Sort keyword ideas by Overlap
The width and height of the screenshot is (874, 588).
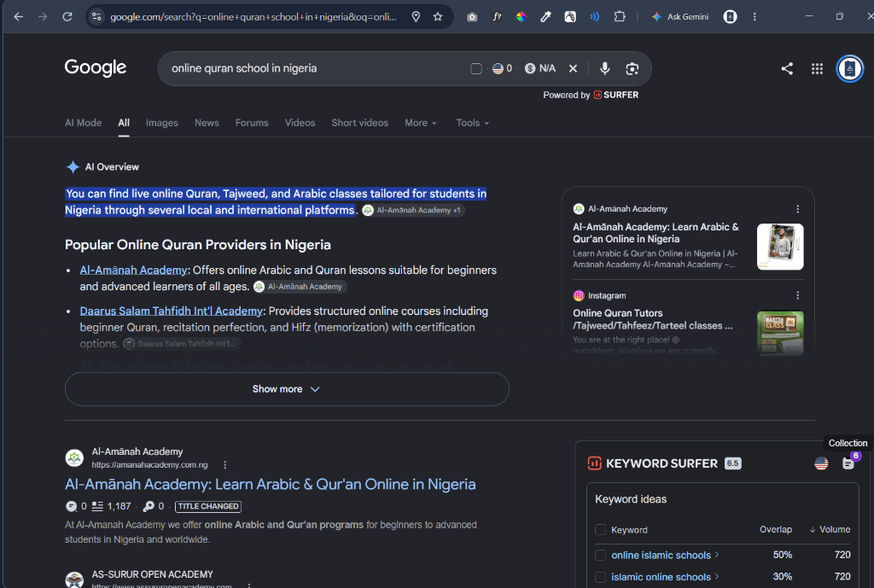(776, 529)
